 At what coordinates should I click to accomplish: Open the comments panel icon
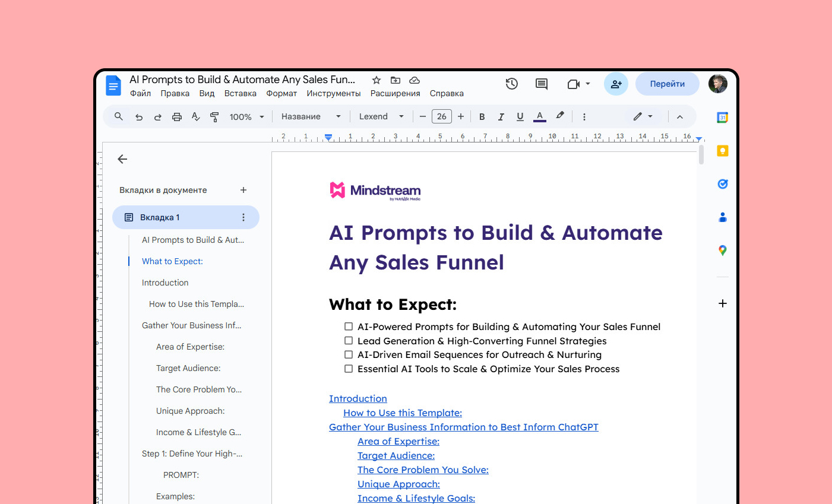pos(541,84)
